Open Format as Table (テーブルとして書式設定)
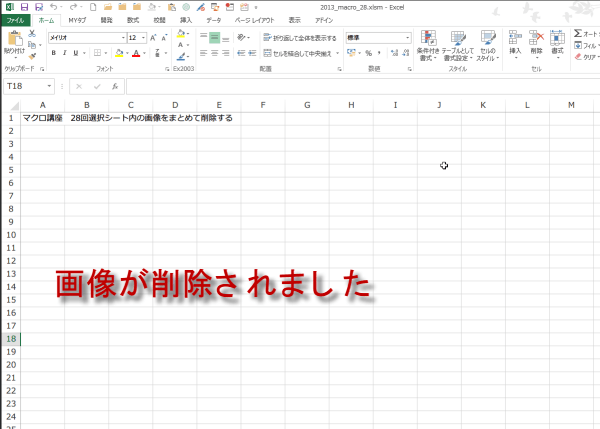This screenshot has height=429, width=600. click(458, 46)
